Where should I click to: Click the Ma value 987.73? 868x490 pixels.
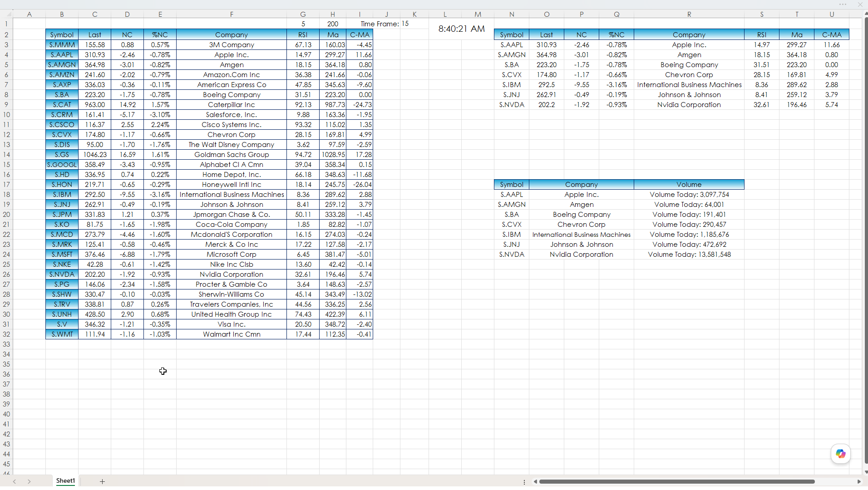click(333, 105)
